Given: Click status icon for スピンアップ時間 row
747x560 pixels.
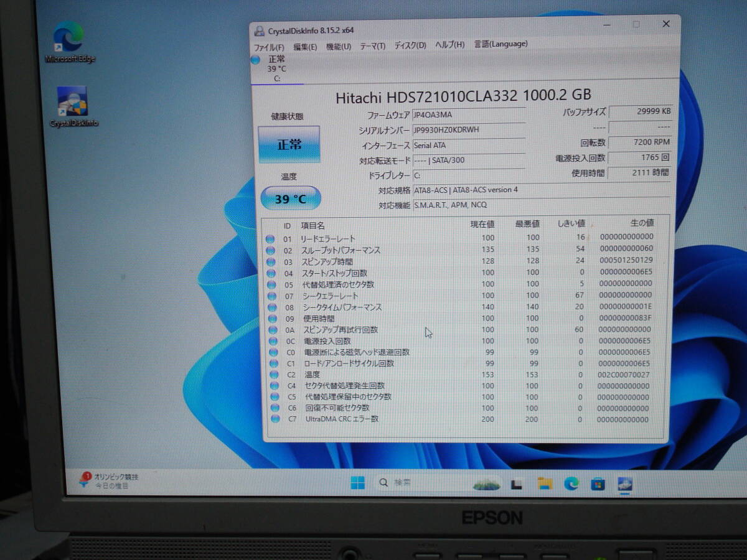Looking at the screenshot, I should 271,262.
